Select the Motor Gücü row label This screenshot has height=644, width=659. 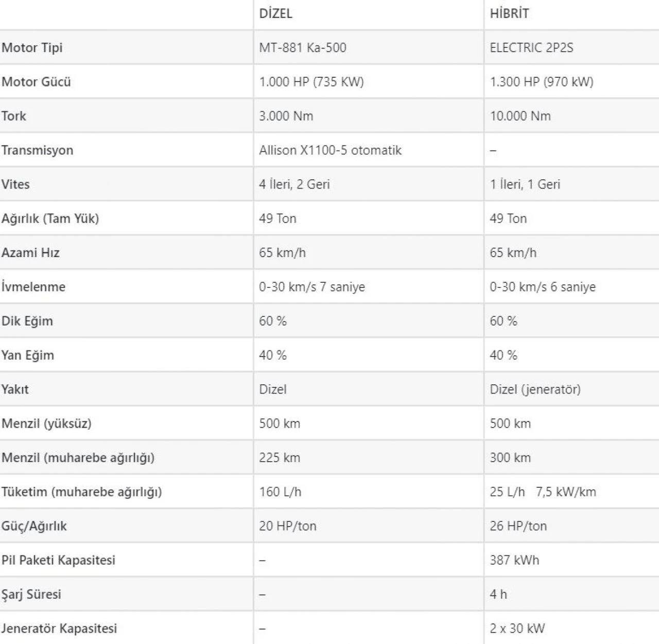36,81
